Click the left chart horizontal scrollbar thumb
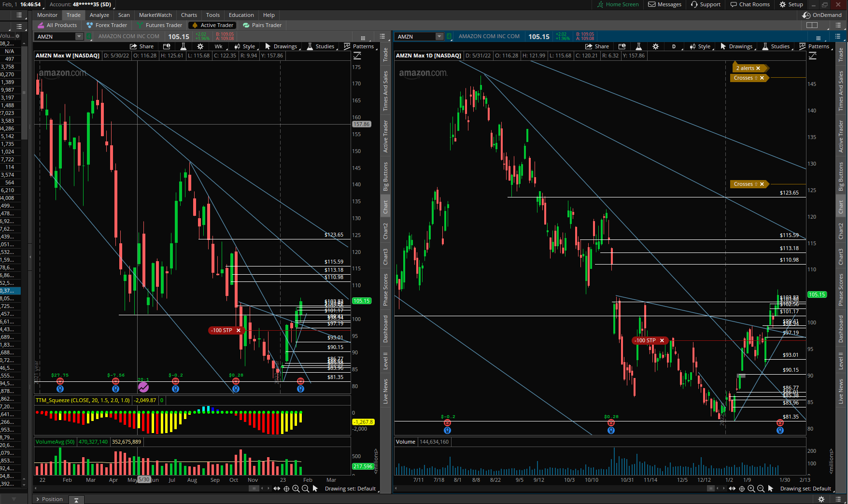 254,489
